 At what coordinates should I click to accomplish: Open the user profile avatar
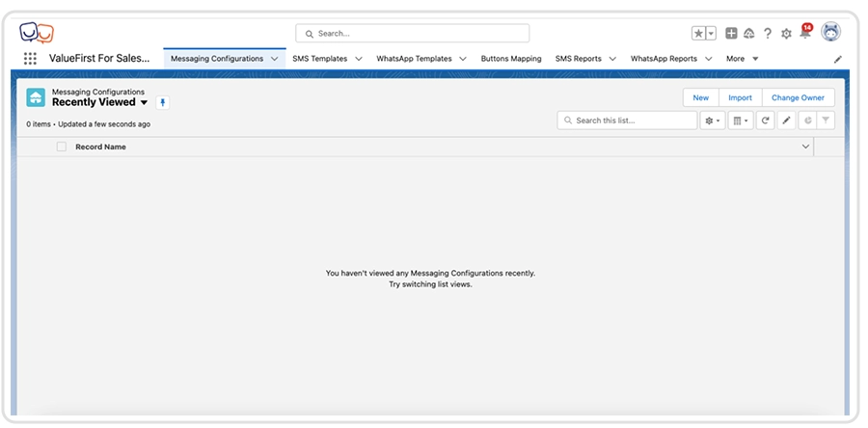pos(830,33)
